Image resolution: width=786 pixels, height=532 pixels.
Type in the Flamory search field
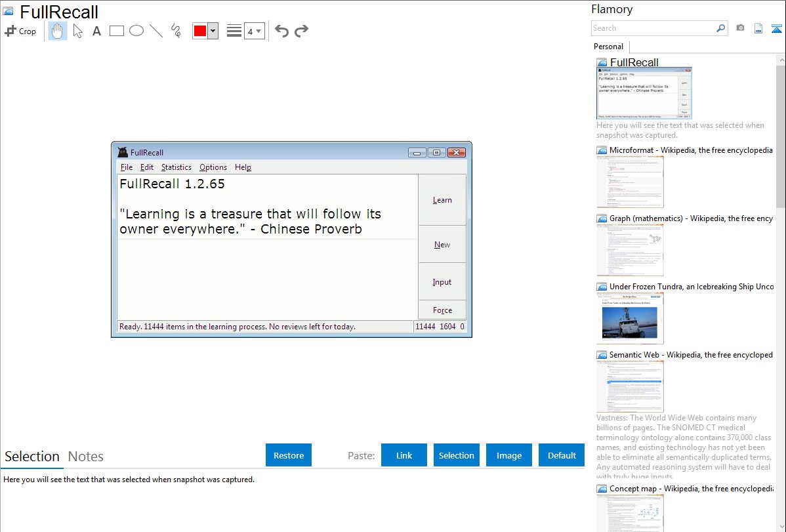point(653,28)
